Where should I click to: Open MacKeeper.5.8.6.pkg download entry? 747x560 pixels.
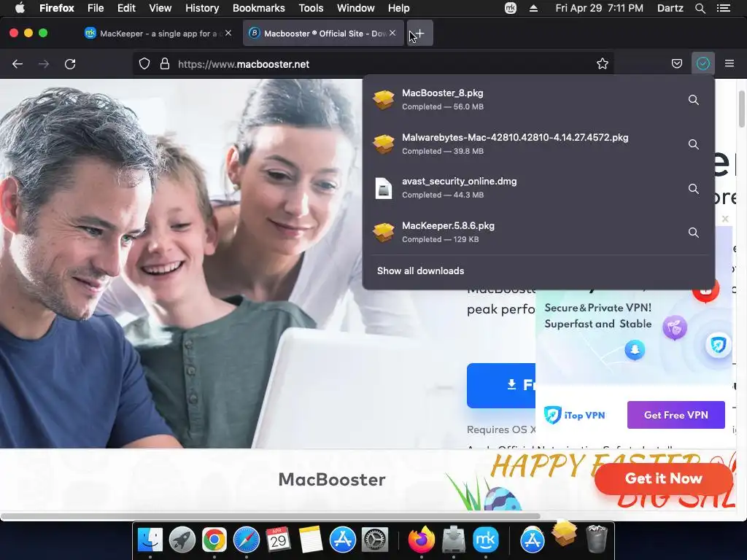[524, 233]
